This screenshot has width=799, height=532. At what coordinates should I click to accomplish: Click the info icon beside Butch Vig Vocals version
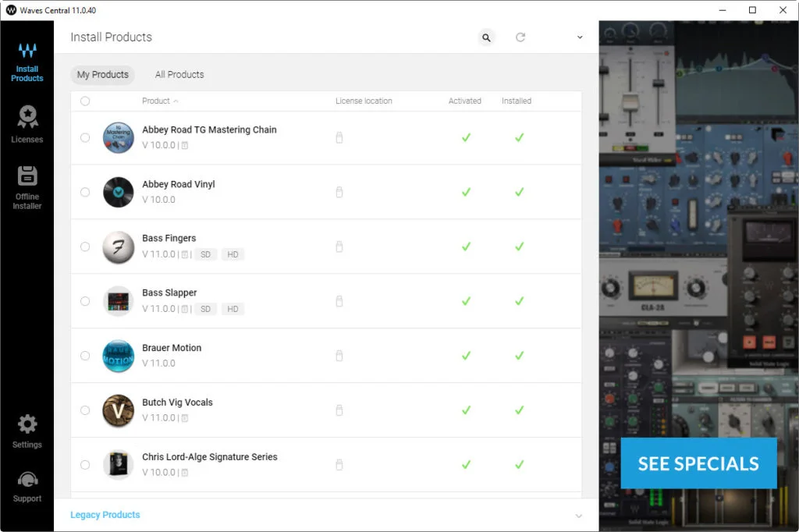tap(184, 418)
